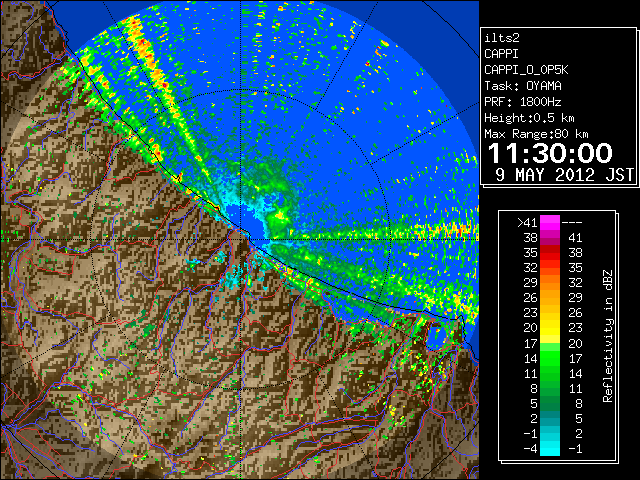Pick the magenta >41 dBZ color band
640x480 pixels.
pyautogui.click(x=550, y=222)
